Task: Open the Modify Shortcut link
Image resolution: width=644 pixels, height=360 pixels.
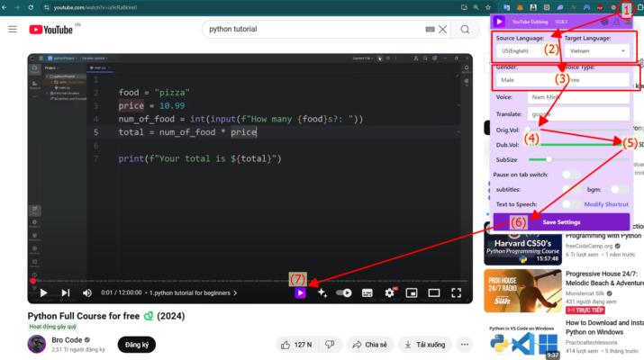Action: point(606,204)
